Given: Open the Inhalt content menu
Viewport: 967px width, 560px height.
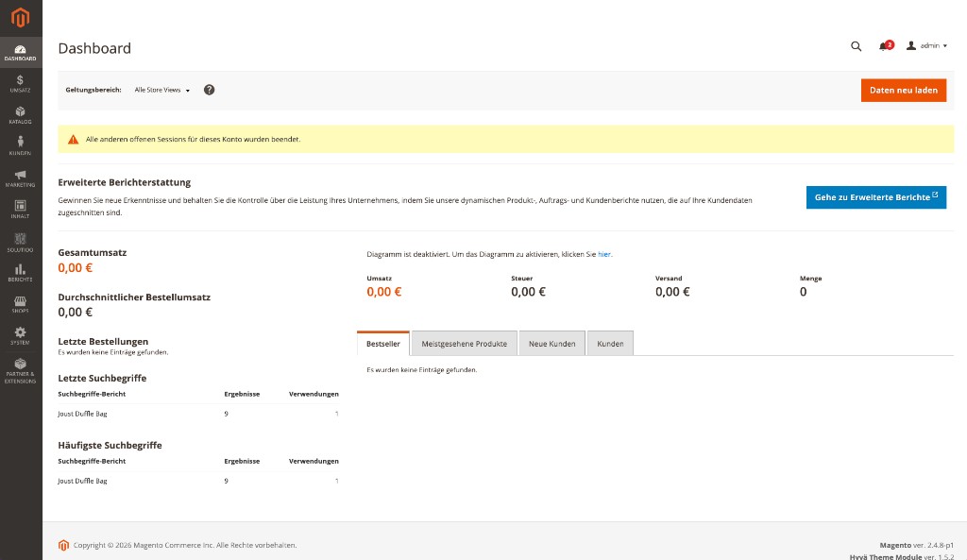Looking at the screenshot, I should (21, 210).
